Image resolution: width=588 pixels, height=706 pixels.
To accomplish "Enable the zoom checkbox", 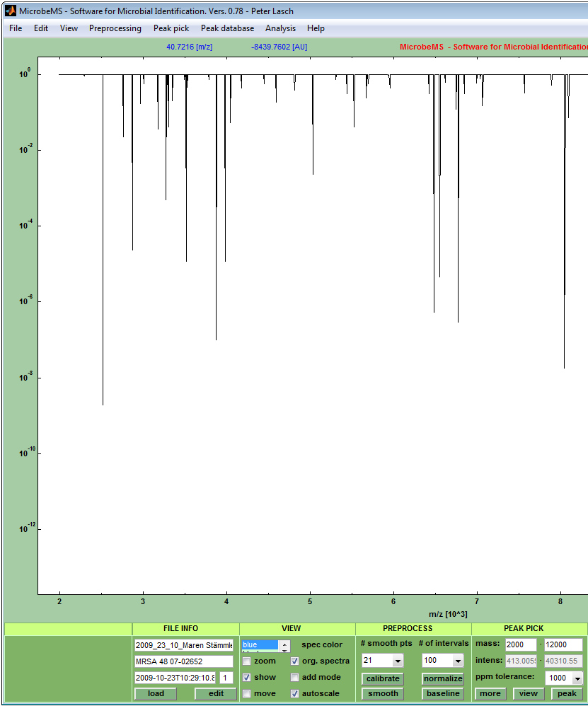I will point(247,661).
